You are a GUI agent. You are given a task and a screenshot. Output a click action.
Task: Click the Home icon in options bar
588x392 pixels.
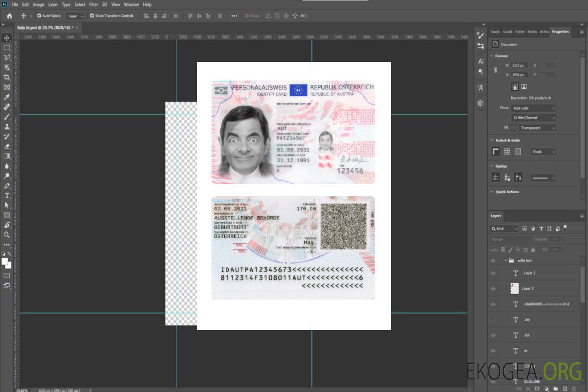tap(9, 16)
